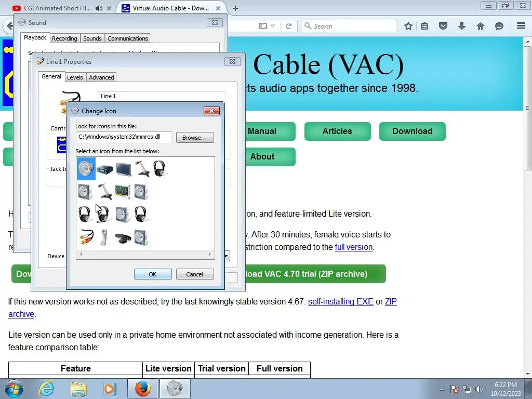
Task: Click the icon file path field
Action: pos(124,137)
